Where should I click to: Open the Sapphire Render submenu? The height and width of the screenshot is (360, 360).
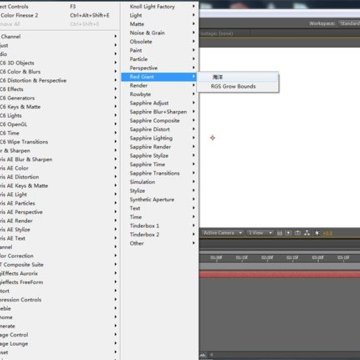[x=160, y=147]
